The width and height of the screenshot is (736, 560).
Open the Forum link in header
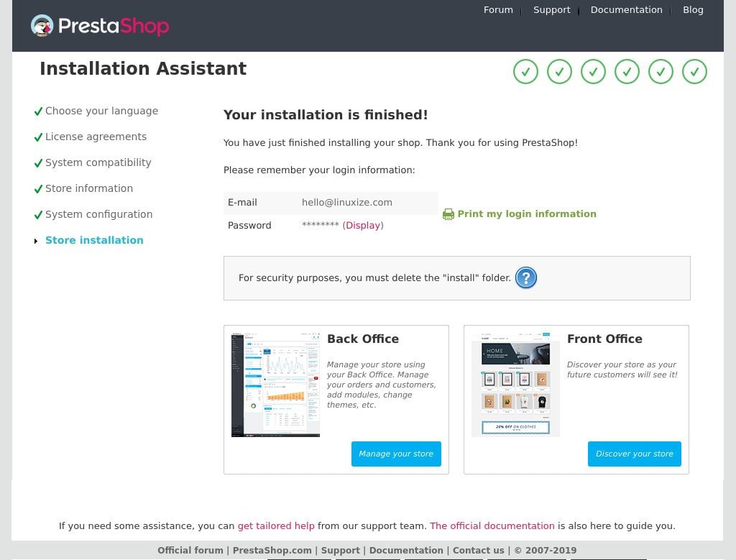point(498,10)
